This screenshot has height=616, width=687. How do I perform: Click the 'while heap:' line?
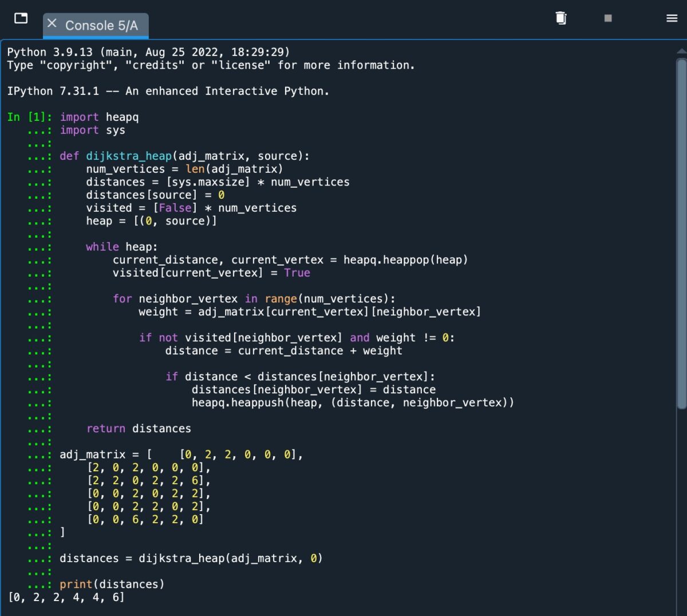click(x=121, y=247)
